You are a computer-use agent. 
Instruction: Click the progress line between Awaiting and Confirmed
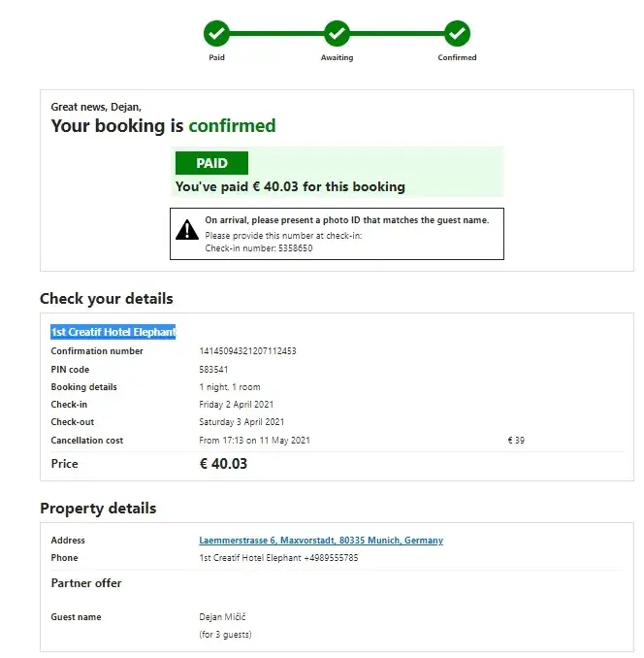coord(397,34)
